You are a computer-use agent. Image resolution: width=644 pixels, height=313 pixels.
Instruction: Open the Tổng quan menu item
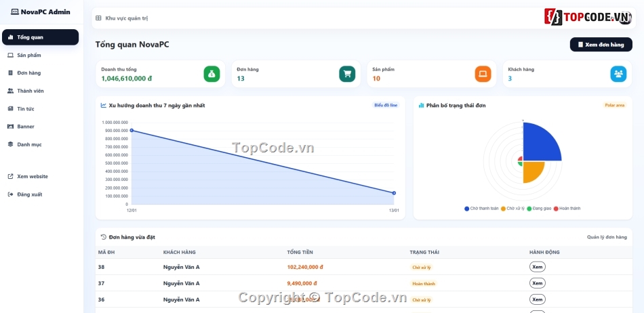40,37
